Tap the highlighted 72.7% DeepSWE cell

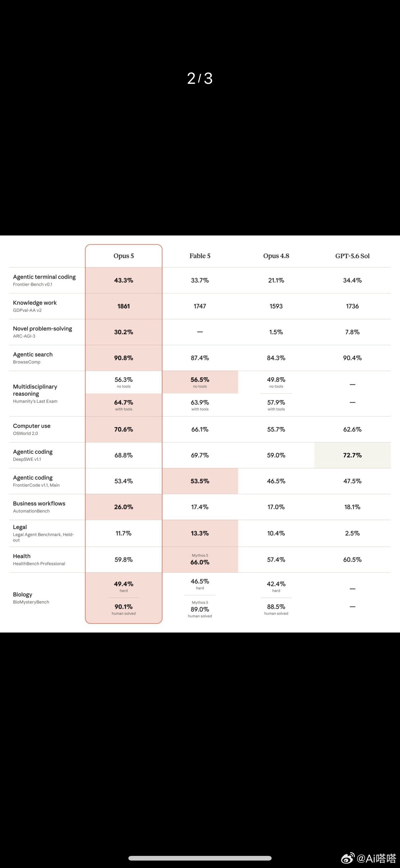[353, 455]
